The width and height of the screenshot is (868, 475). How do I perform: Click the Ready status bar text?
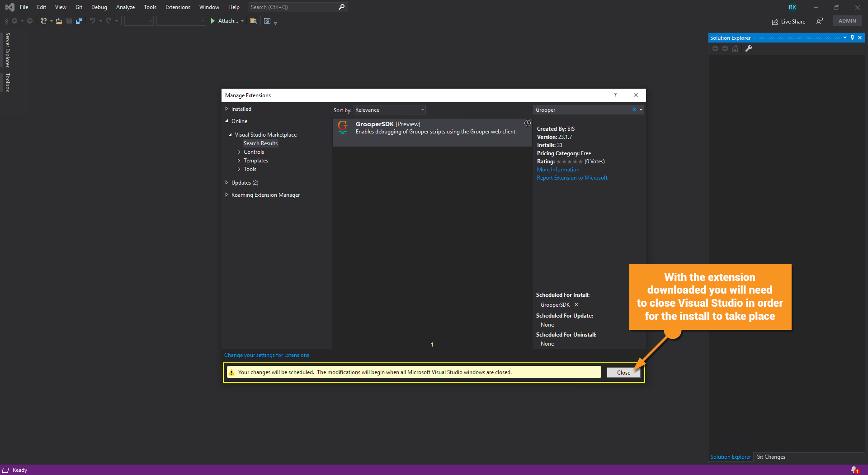[20, 470]
